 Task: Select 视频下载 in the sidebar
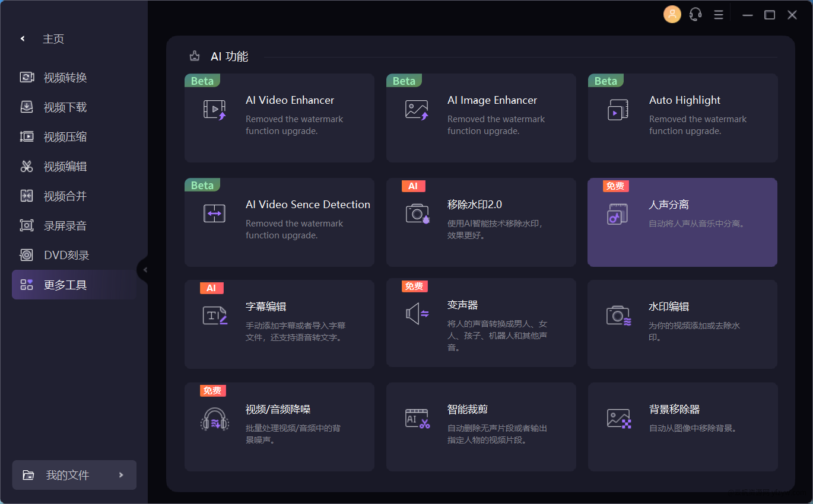pos(74,107)
